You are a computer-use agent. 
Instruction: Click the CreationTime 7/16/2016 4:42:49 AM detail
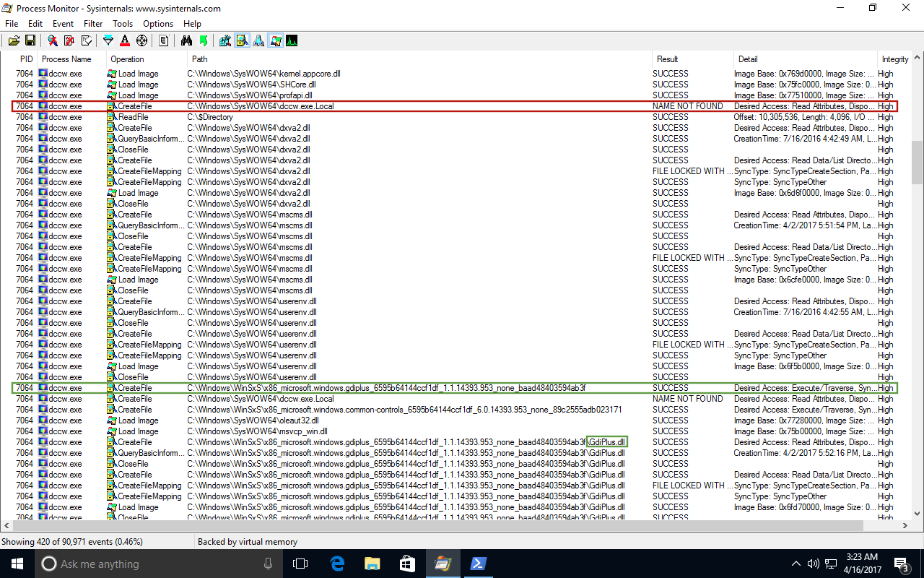point(804,139)
